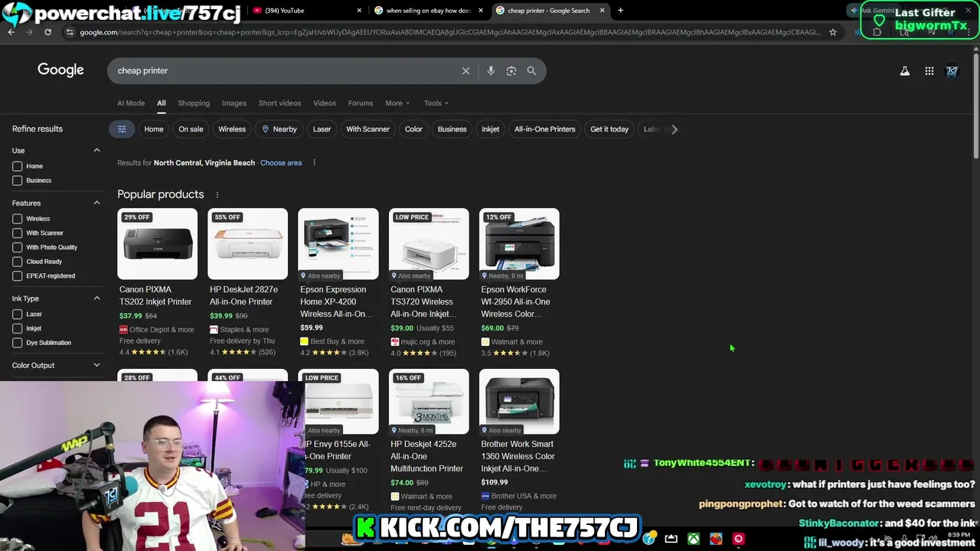This screenshot has height=551, width=980.
Task: Close the cheap printer Google Search tab
Action: [602, 11]
